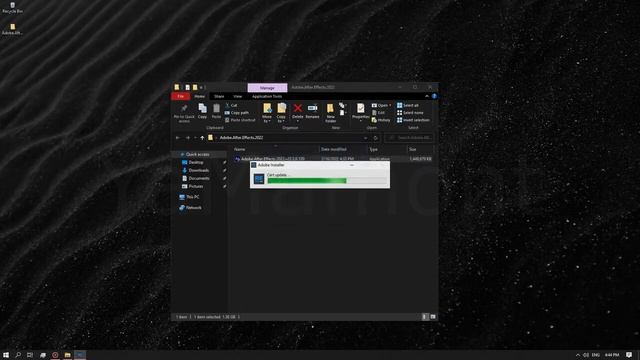The height and width of the screenshot is (360, 640).
Task: Switch to the Home ribbon tab
Action: pos(200,96)
